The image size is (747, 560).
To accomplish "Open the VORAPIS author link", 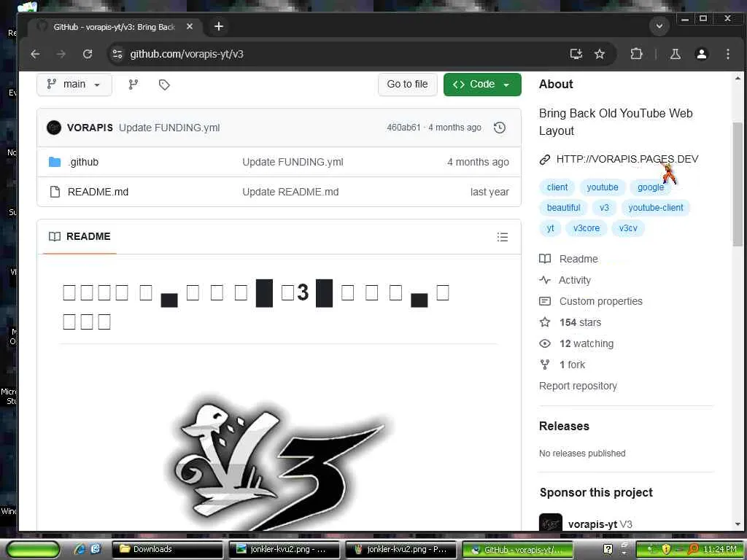I will tap(90, 128).
